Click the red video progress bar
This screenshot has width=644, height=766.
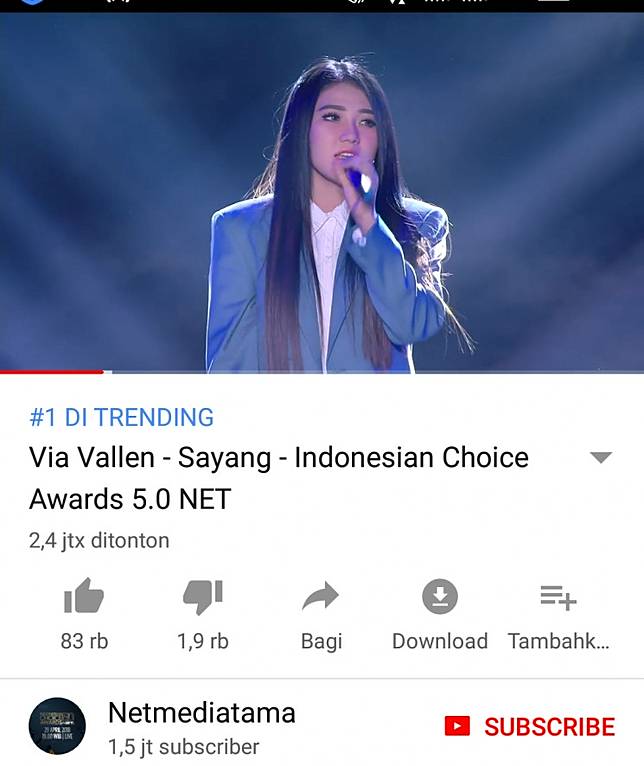coord(51,372)
